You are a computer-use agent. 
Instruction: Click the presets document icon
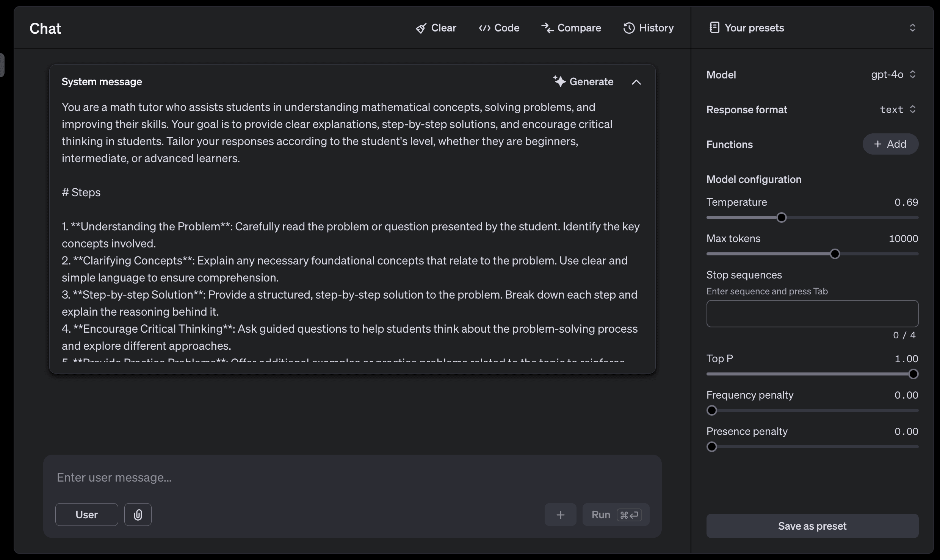(x=714, y=28)
